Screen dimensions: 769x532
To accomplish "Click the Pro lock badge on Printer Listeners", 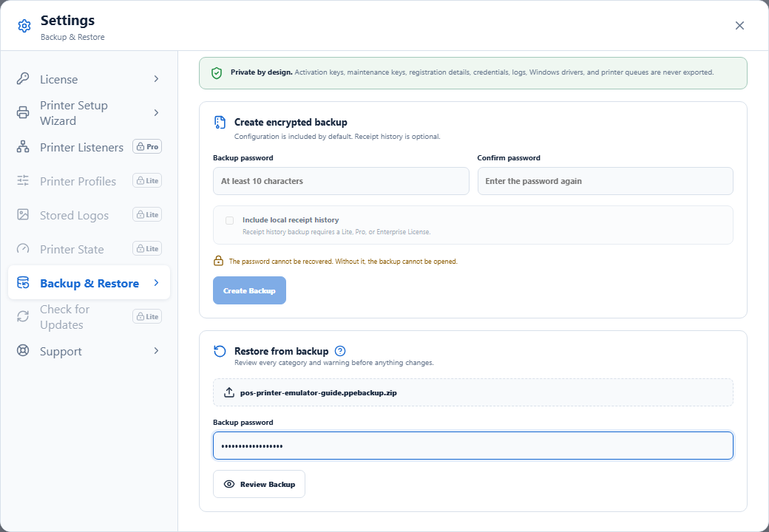I will click(147, 146).
